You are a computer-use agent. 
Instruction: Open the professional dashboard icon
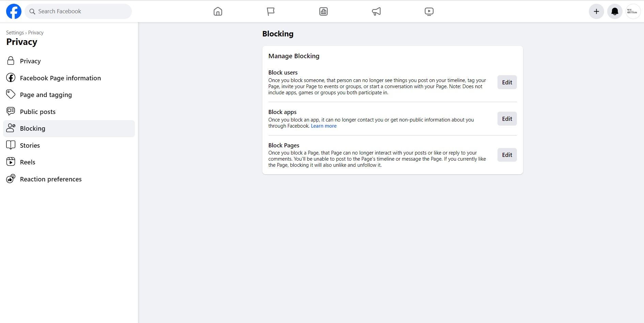pyautogui.click(x=323, y=11)
